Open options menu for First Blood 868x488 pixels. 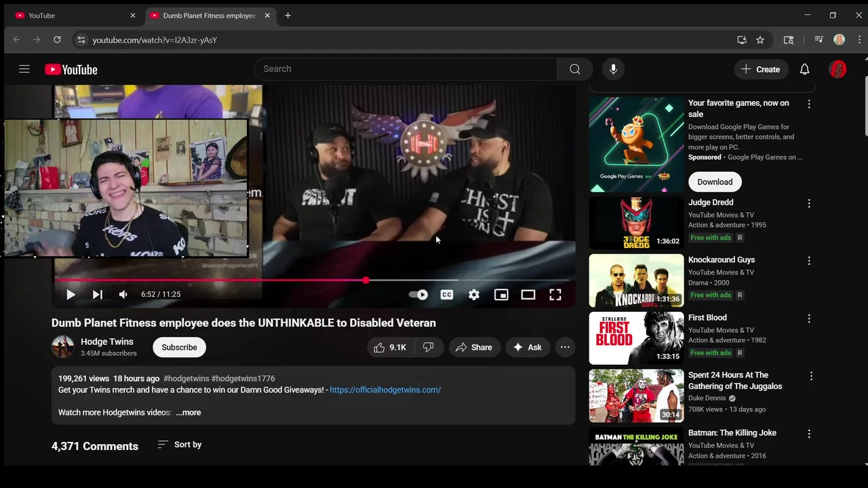808,319
